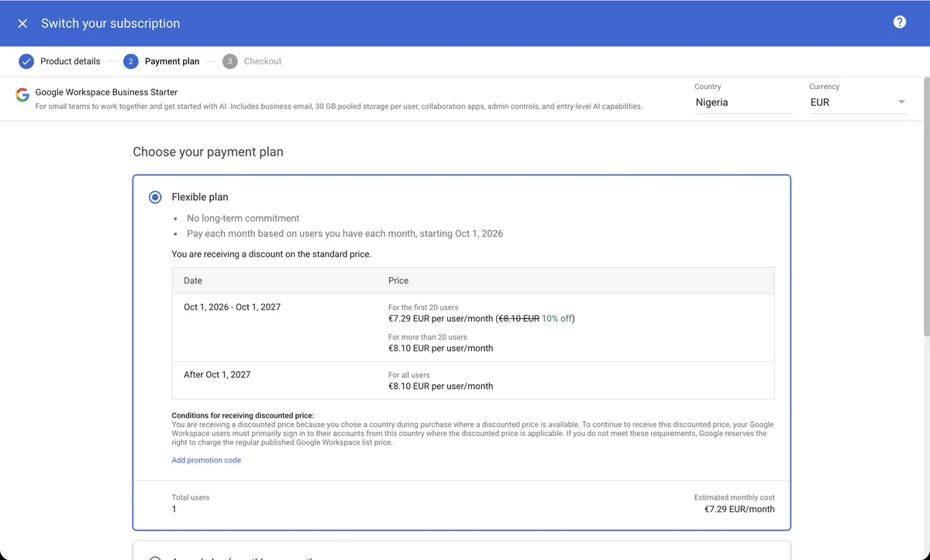Open the help question mark icon
930x560 pixels.
[x=900, y=22]
